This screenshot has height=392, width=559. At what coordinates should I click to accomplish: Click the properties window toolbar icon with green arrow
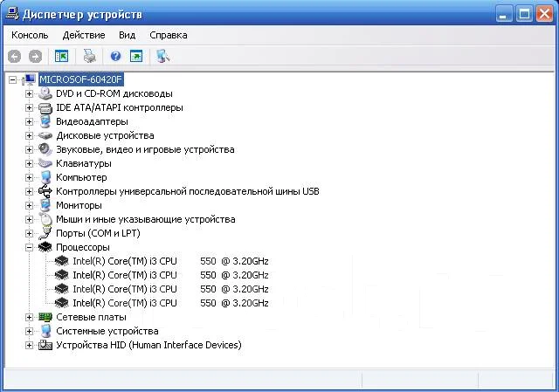(136, 56)
